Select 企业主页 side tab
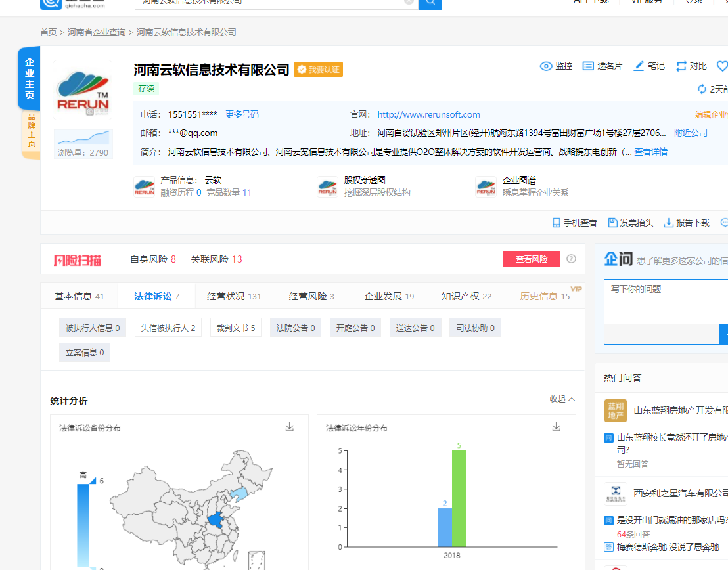The height and width of the screenshot is (570, 728). (30, 78)
